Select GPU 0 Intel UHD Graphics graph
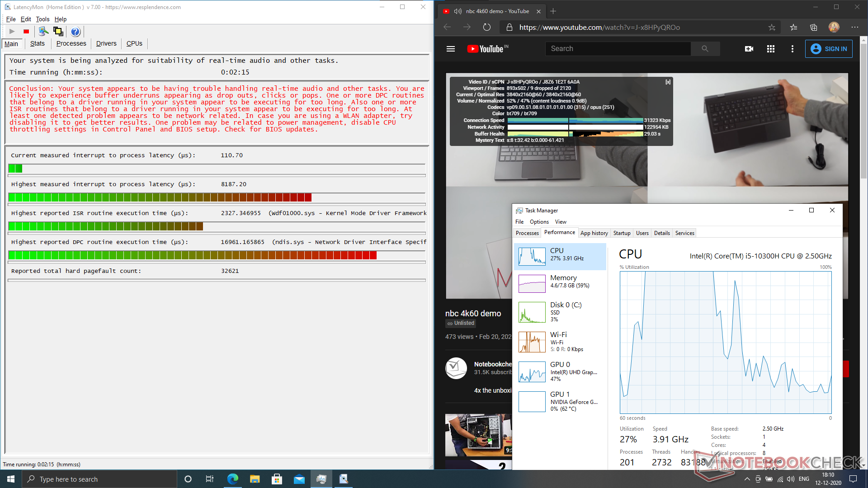 click(560, 371)
